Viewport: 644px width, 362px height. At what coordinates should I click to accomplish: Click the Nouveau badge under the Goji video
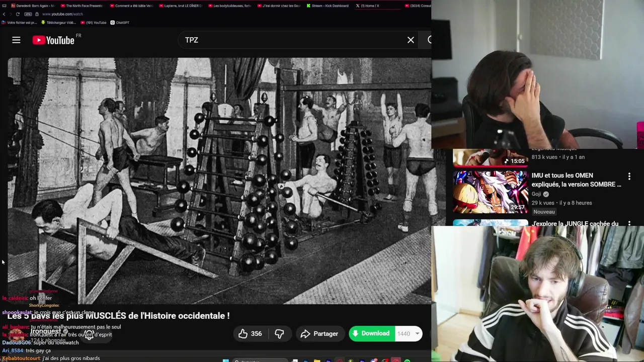[x=544, y=212]
